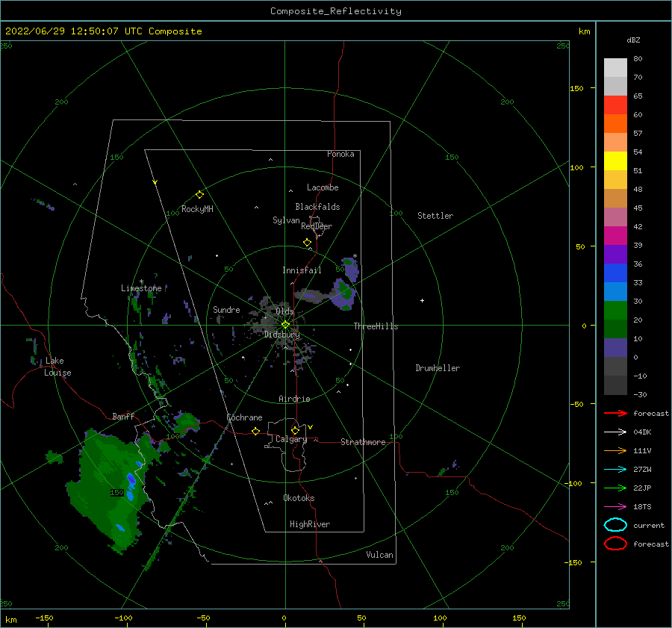
Task: Pick the yellow 51-54 dBZ swatch
Action: point(615,161)
